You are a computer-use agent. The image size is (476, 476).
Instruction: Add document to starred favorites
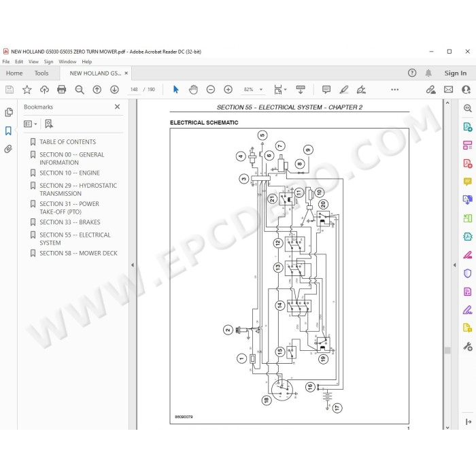[27, 90]
